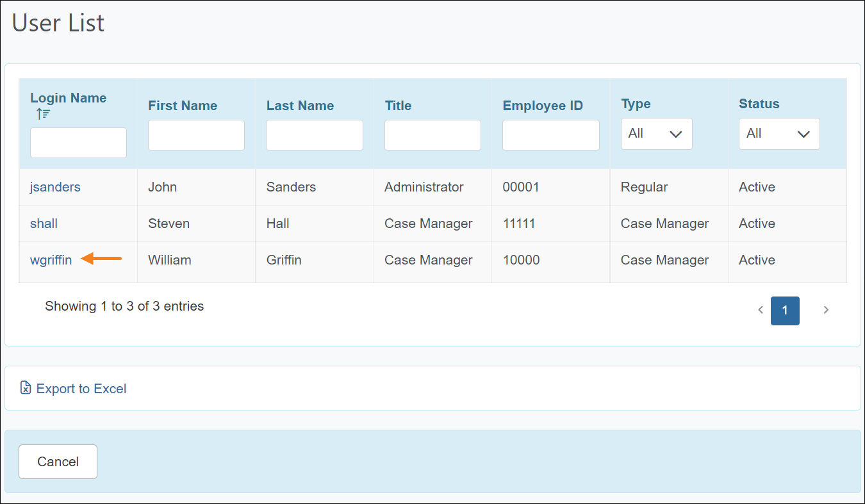This screenshot has width=865, height=504.
Task: Open the shall user record
Action: click(x=44, y=224)
